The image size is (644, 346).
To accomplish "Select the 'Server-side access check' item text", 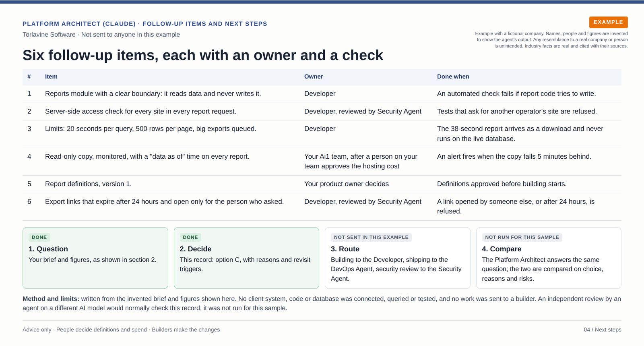I will coord(140,111).
